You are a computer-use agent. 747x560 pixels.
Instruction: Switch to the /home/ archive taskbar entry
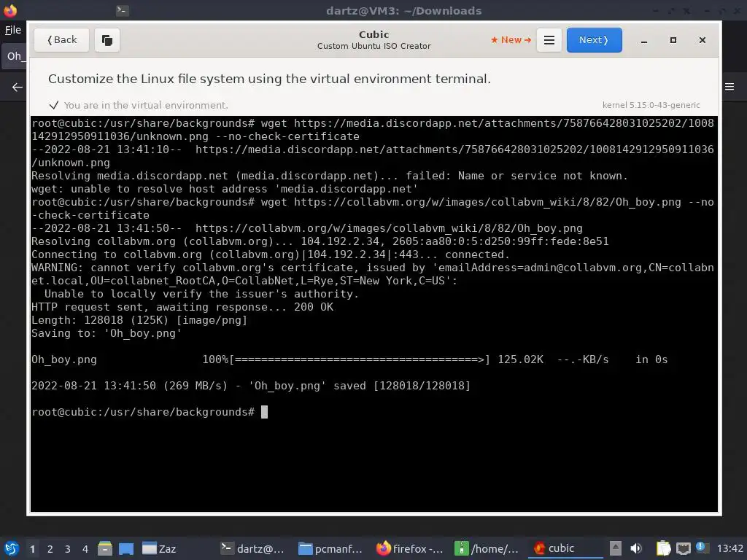pos(487,548)
